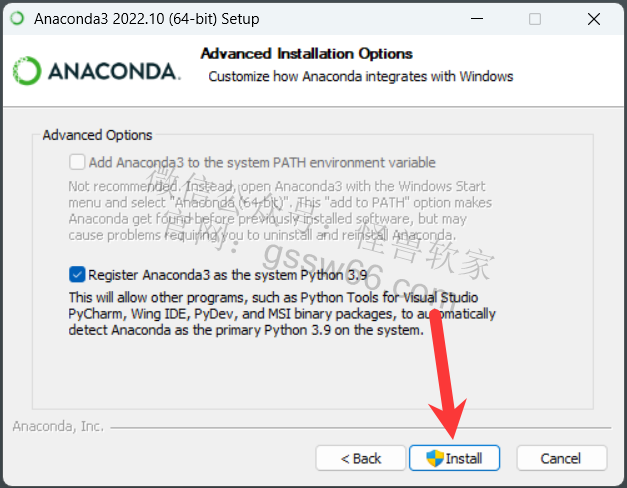Image resolution: width=627 pixels, height=488 pixels.
Task: Click the 'Advanced Installation Options' heading
Action: point(307,54)
